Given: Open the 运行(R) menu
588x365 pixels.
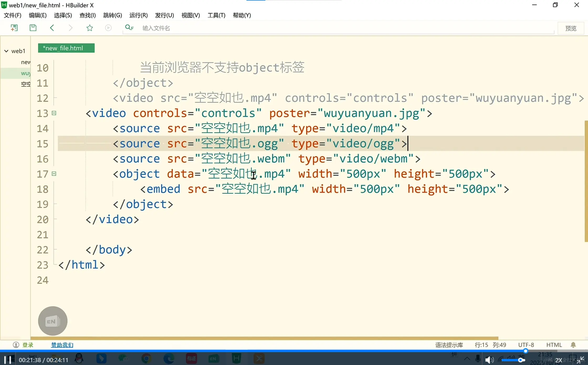Looking at the screenshot, I should point(138,15).
